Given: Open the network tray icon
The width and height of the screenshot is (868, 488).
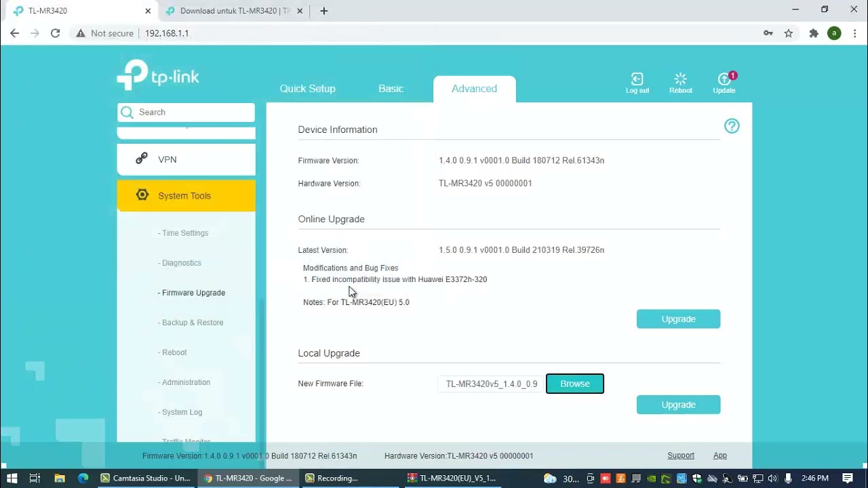Looking at the screenshot, I should click(758, 479).
